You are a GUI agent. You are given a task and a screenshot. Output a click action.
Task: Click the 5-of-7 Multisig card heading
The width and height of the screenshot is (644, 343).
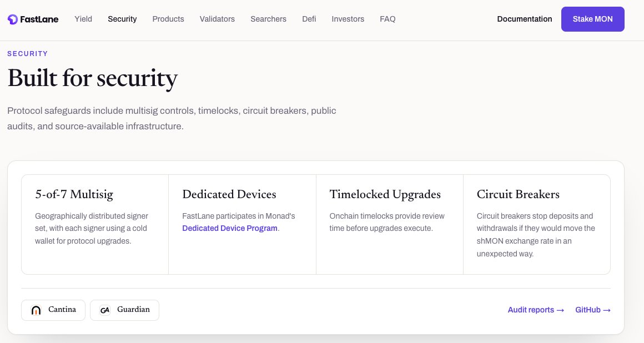coord(74,194)
